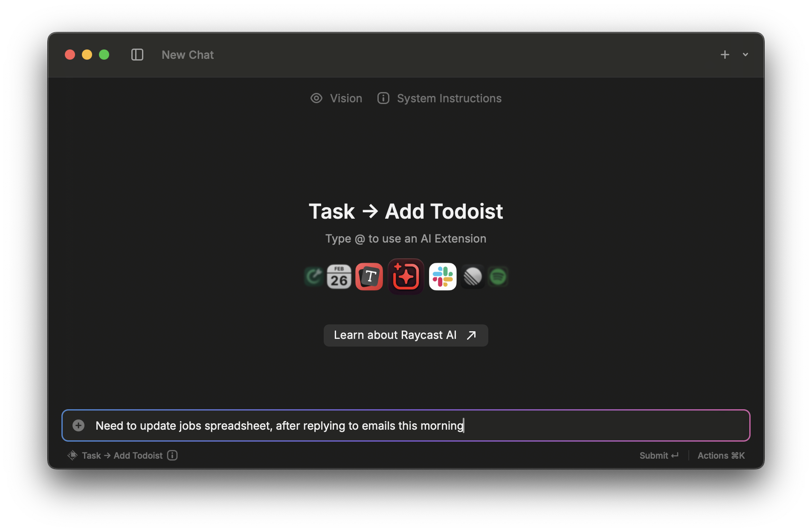Open the chevron dropdown next to plus
Image resolution: width=812 pixels, height=532 pixels.
click(x=745, y=55)
